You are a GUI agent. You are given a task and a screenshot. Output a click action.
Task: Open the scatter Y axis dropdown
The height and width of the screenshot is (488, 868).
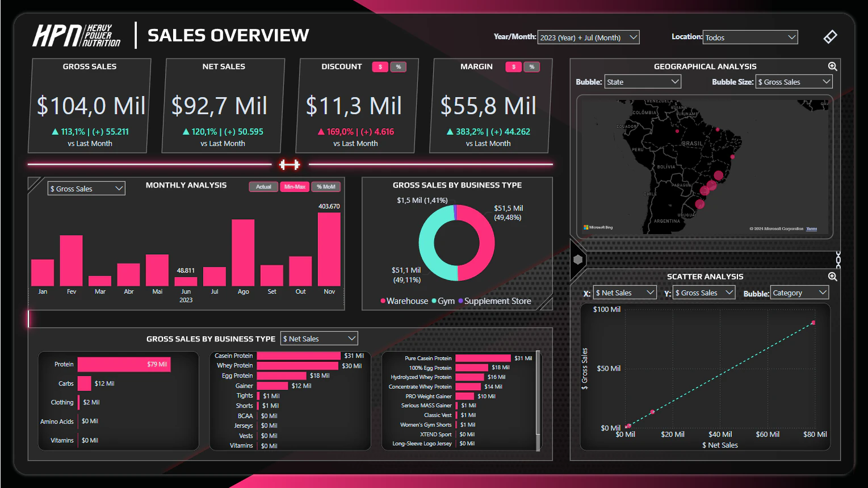(x=704, y=293)
